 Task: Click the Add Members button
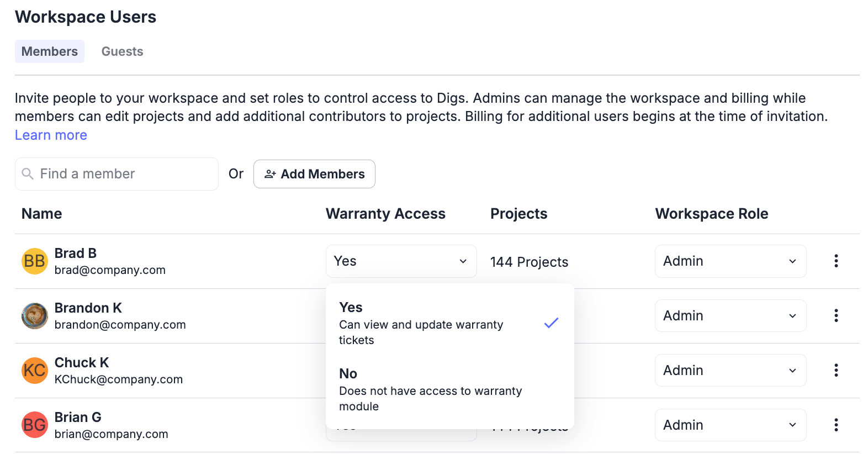[314, 174]
